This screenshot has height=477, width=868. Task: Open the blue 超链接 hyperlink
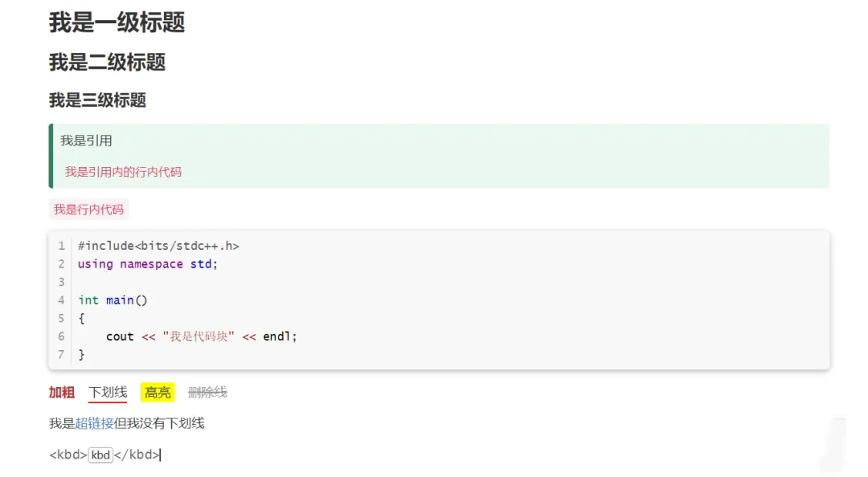[94, 423]
